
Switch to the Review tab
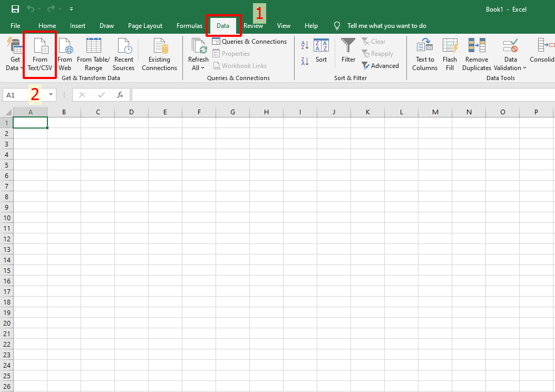(253, 25)
